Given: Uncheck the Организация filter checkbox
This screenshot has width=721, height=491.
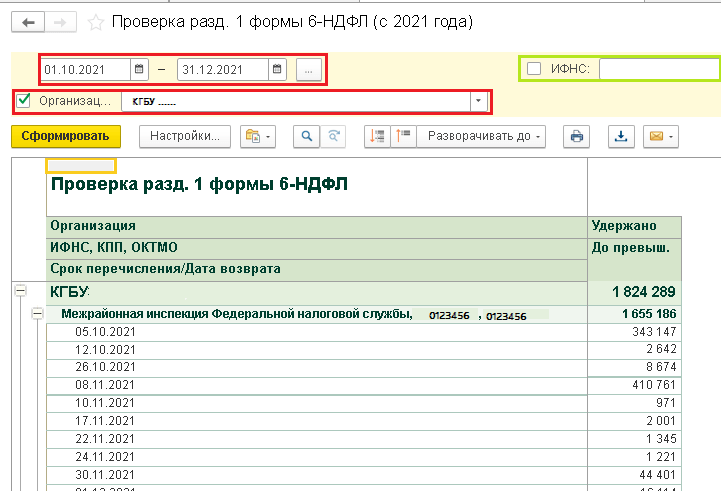Looking at the screenshot, I should [24, 101].
